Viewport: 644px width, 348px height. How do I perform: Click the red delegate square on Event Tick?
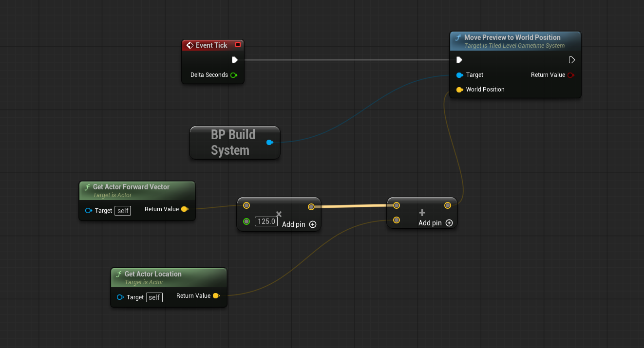(x=238, y=45)
